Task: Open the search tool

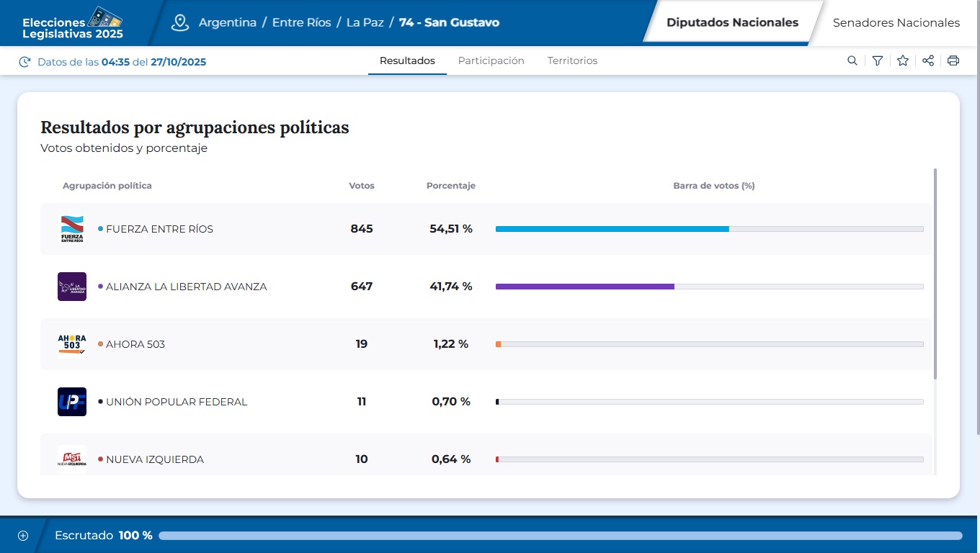Action: click(x=852, y=60)
